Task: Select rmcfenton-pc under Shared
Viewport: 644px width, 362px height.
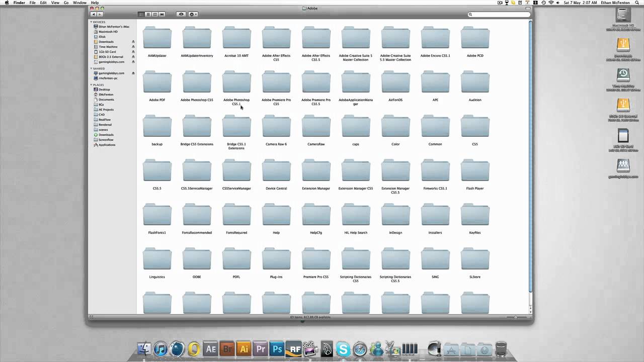Action: tap(108, 78)
